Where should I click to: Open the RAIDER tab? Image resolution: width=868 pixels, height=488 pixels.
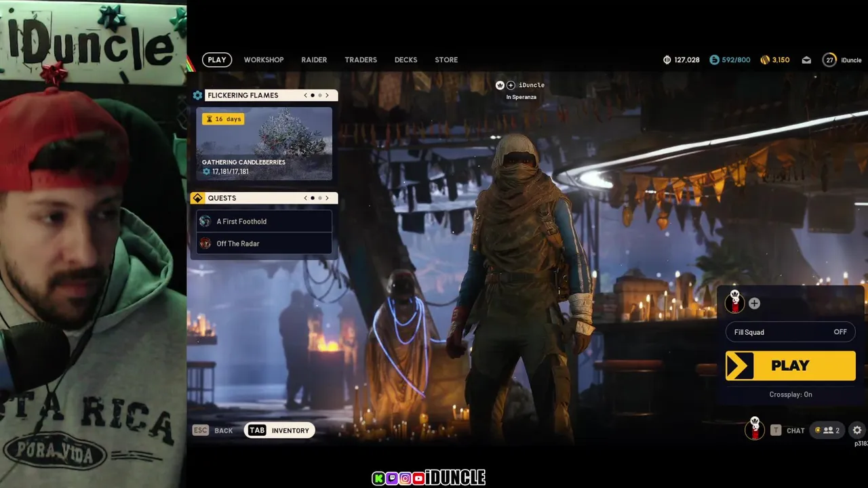tap(314, 60)
